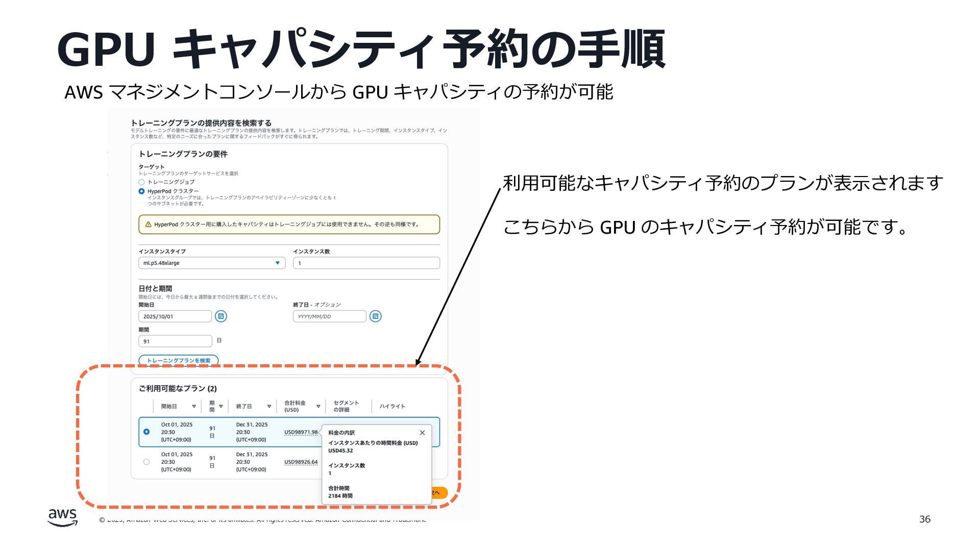980x551 pixels.
Task: Select the Training Job target radio
Action: click(x=142, y=182)
